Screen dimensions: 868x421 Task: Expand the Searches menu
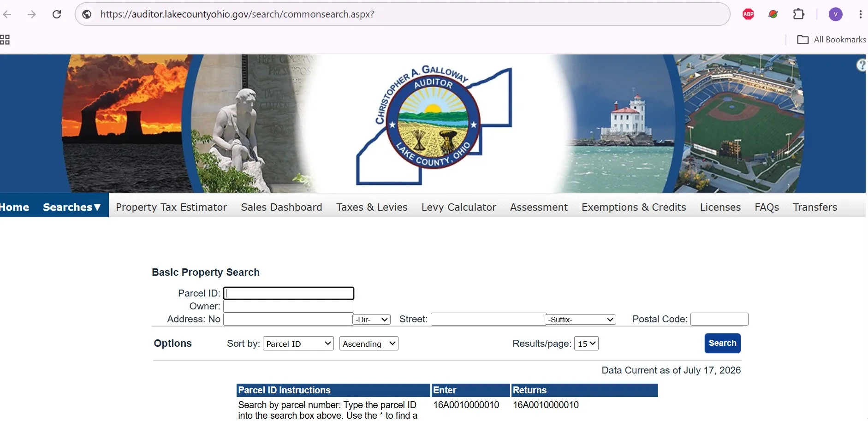click(72, 207)
